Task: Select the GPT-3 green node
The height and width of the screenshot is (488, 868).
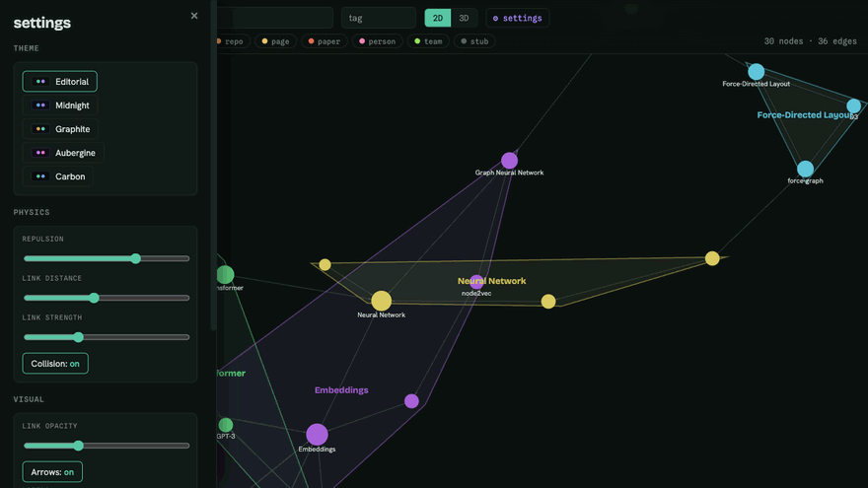Action: pos(225,425)
